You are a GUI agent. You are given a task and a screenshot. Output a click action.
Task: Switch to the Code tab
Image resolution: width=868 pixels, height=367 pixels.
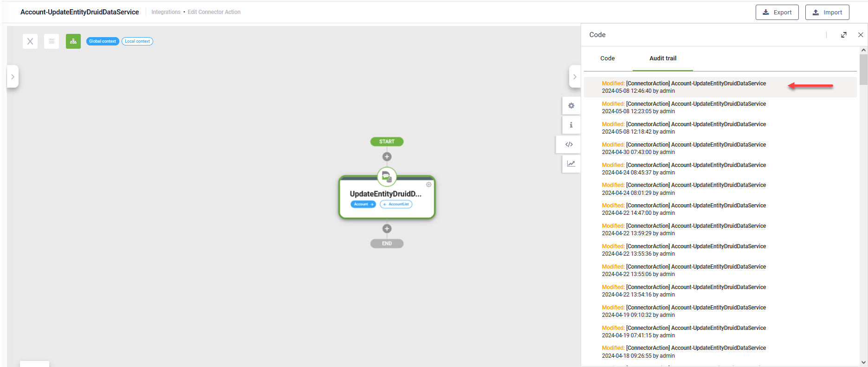607,58
